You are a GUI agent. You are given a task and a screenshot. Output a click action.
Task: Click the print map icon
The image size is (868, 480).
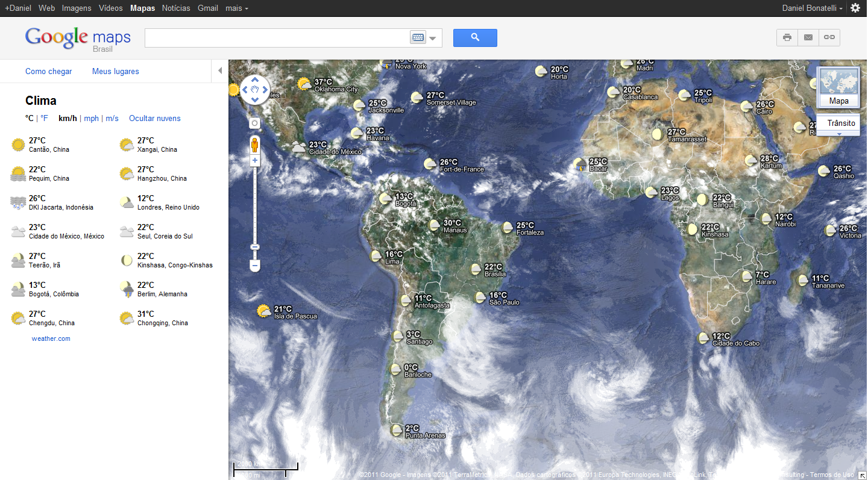(787, 37)
